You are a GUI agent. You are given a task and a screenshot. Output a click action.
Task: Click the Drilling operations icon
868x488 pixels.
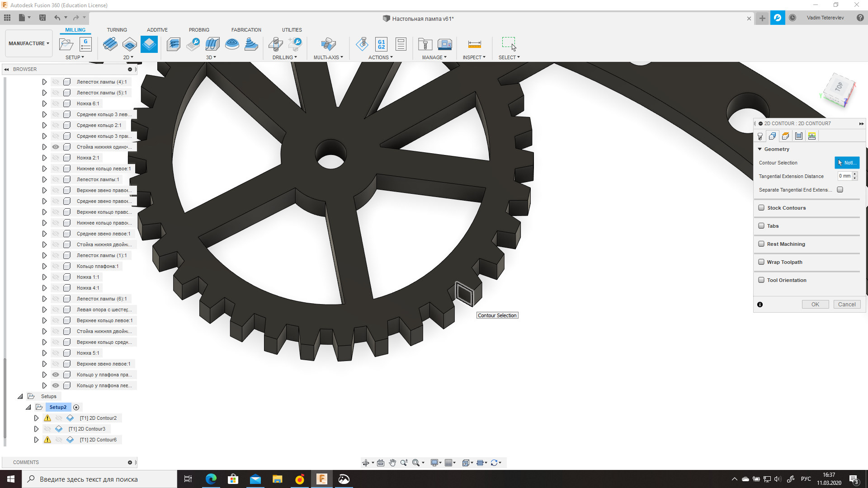[x=275, y=44]
